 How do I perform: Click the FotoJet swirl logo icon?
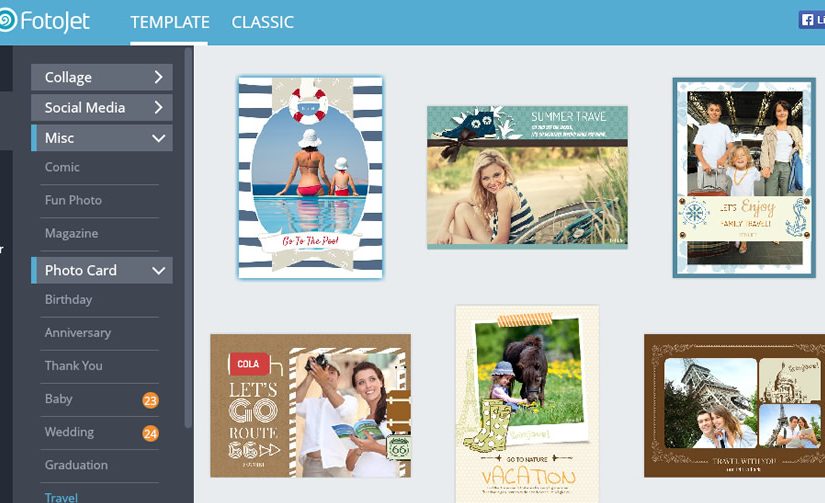(8, 21)
